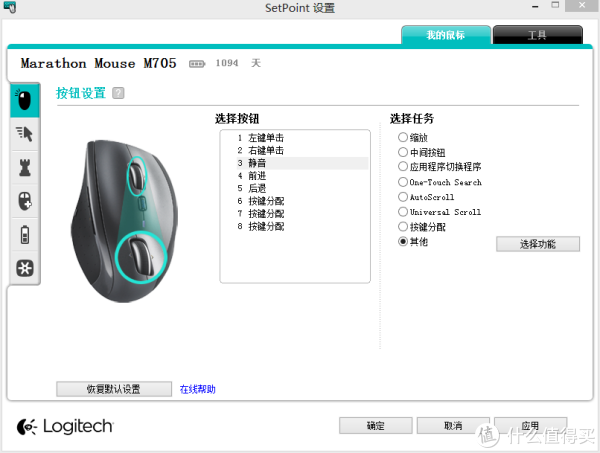Open the Unifying receiver sidebar icon
The height and width of the screenshot is (453, 600).
(24, 268)
